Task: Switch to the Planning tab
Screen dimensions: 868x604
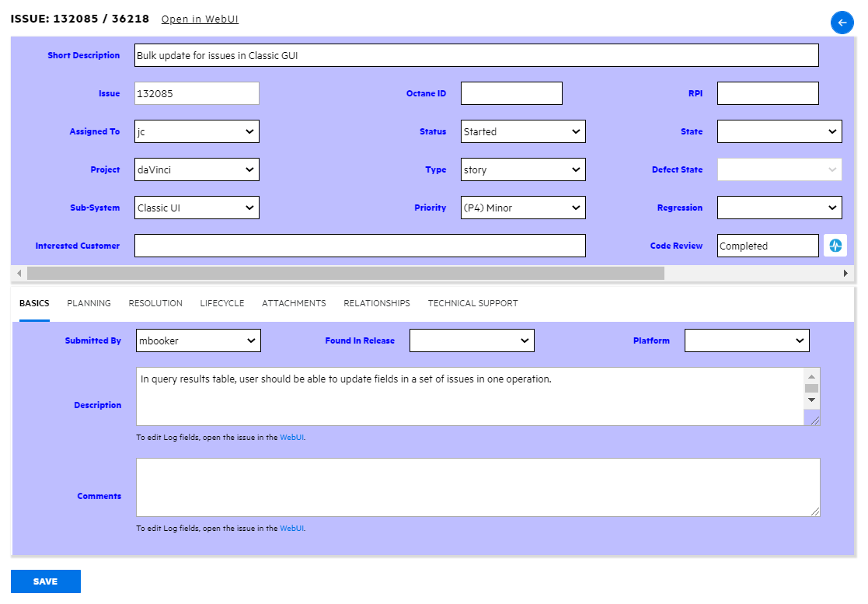Action: 89,303
